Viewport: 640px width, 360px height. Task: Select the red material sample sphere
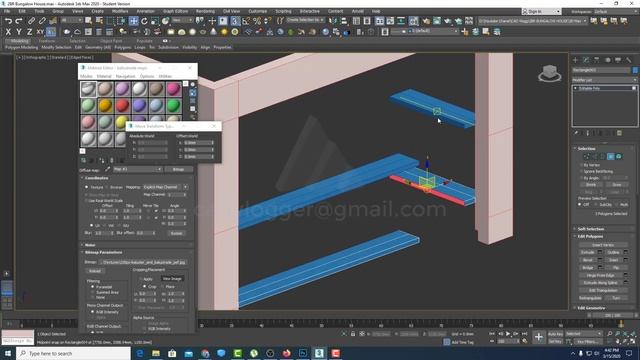[122, 105]
